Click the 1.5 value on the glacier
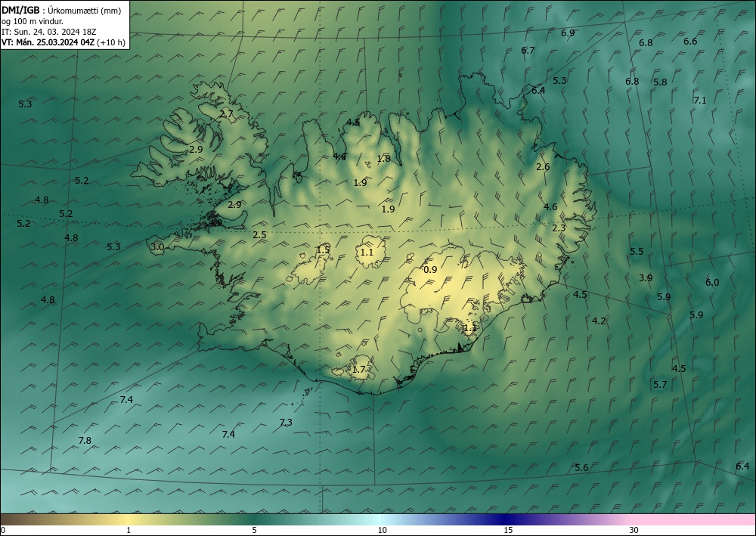756x536 pixels. [x=323, y=249]
